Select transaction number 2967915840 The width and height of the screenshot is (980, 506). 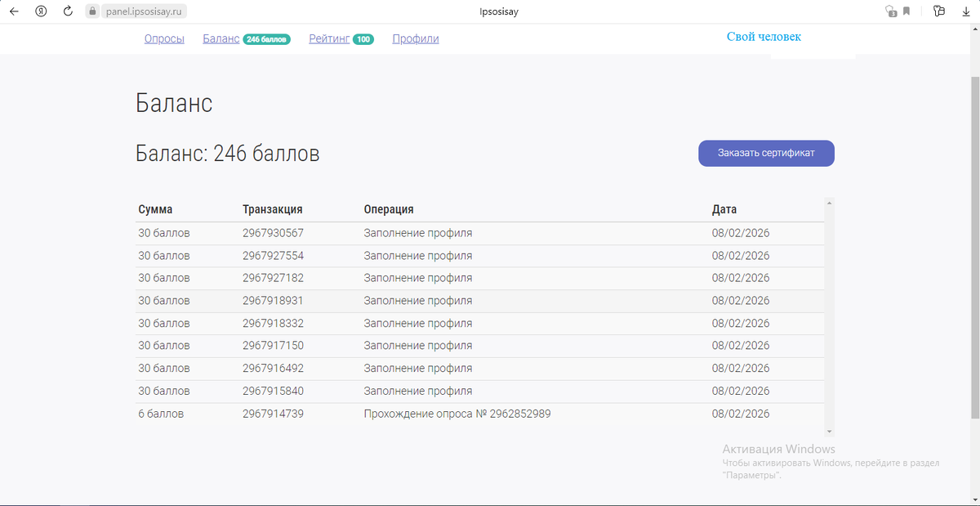(x=273, y=391)
